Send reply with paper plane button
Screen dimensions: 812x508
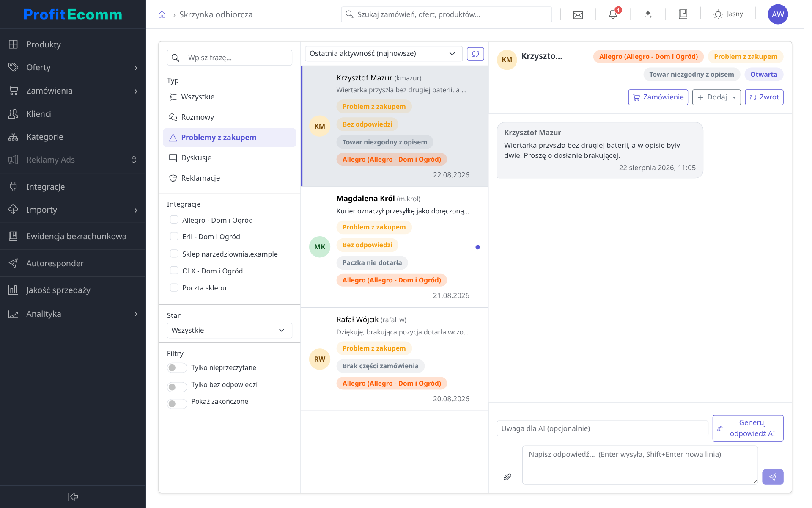point(773,477)
